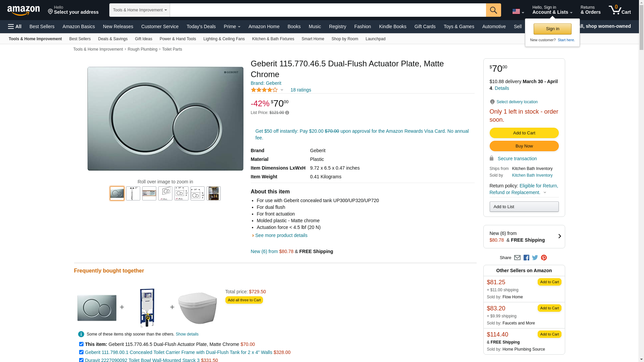The height and width of the screenshot is (362, 644).
Task: Open the 18 ratings link
Action: [x=301, y=90]
